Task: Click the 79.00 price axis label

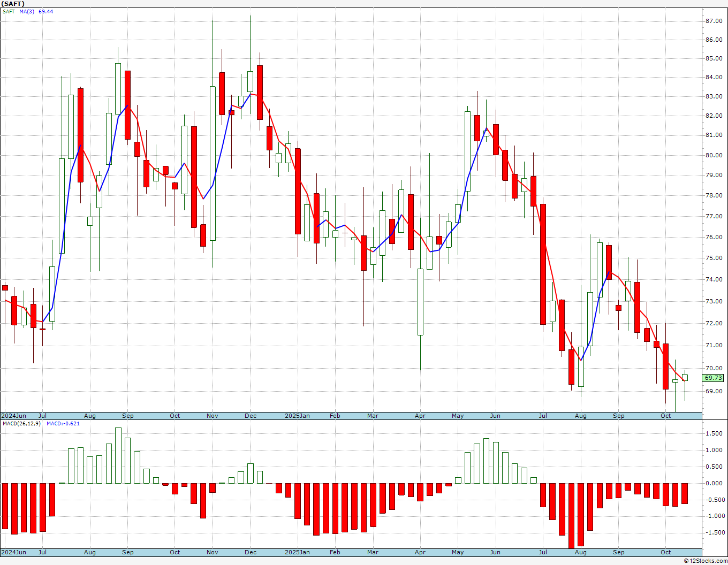Action: [x=714, y=175]
